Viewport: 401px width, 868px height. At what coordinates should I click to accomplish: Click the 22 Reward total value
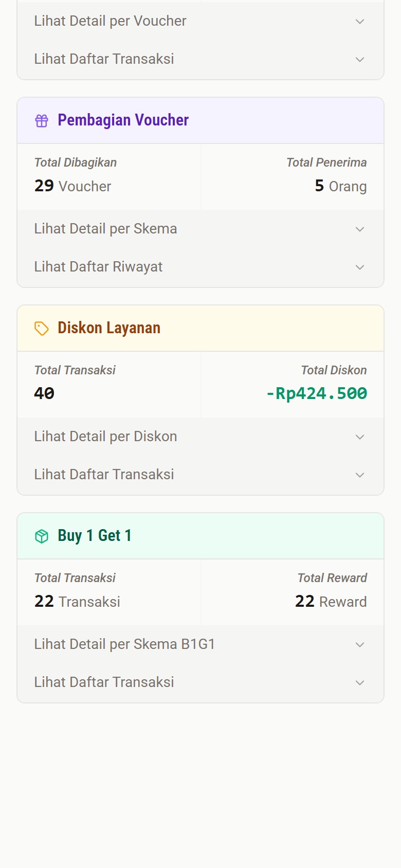click(331, 602)
